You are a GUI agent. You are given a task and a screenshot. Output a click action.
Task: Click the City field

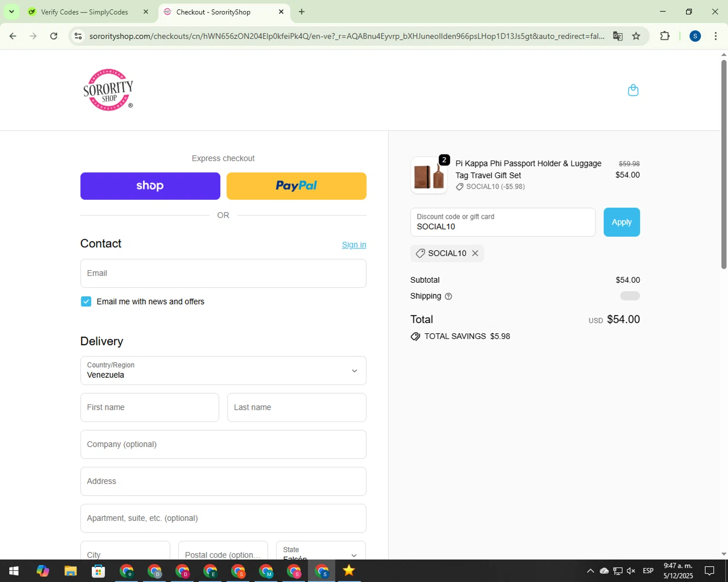(x=125, y=550)
